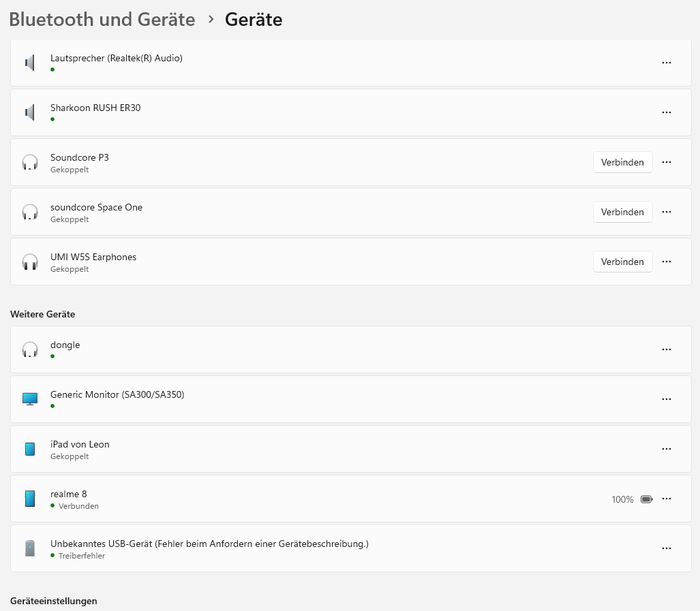Select the UMI W5S Earphones headphone icon
Image resolution: width=700 pixels, height=611 pixels.
click(x=29, y=262)
